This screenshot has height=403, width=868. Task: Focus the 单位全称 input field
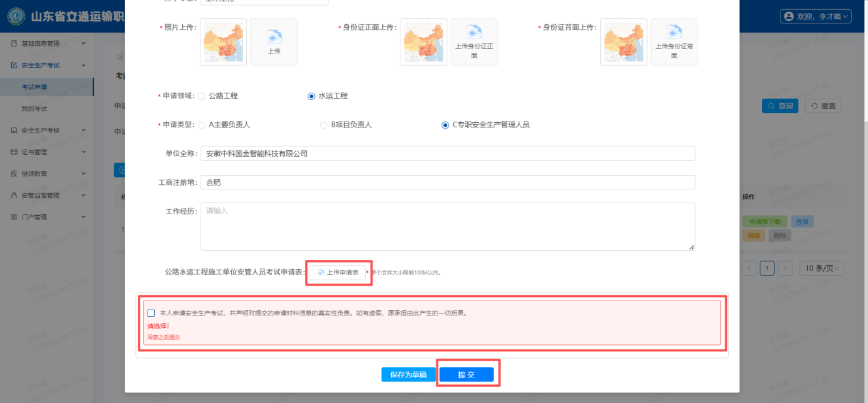[447, 153]
